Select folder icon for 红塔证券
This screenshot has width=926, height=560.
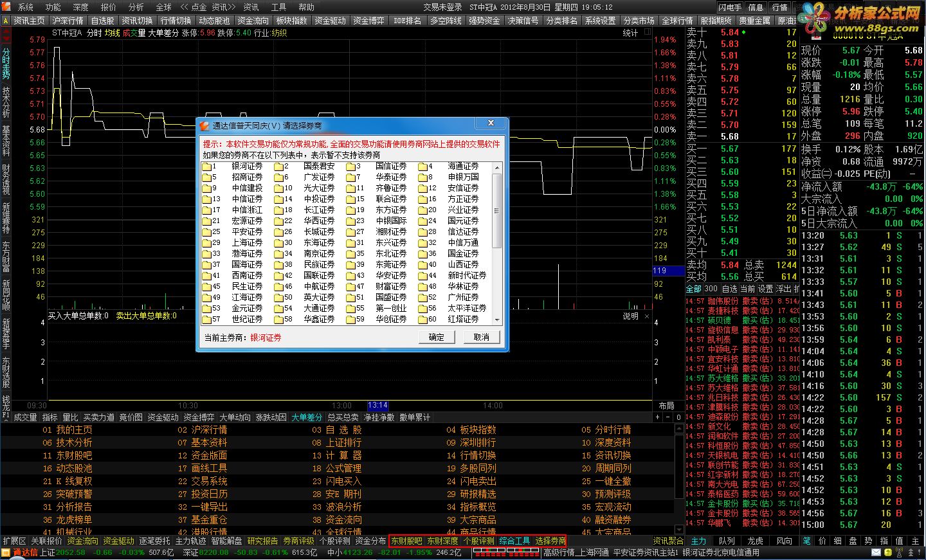423,320
